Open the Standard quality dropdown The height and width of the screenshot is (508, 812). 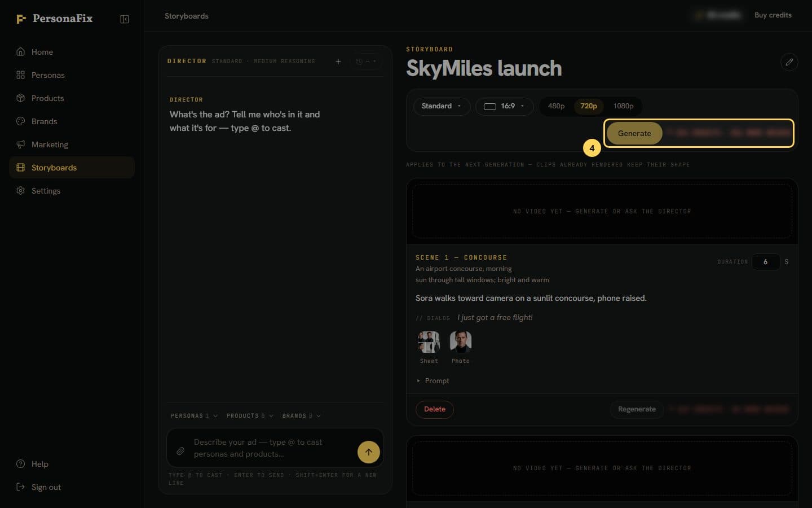pos(442,106)
